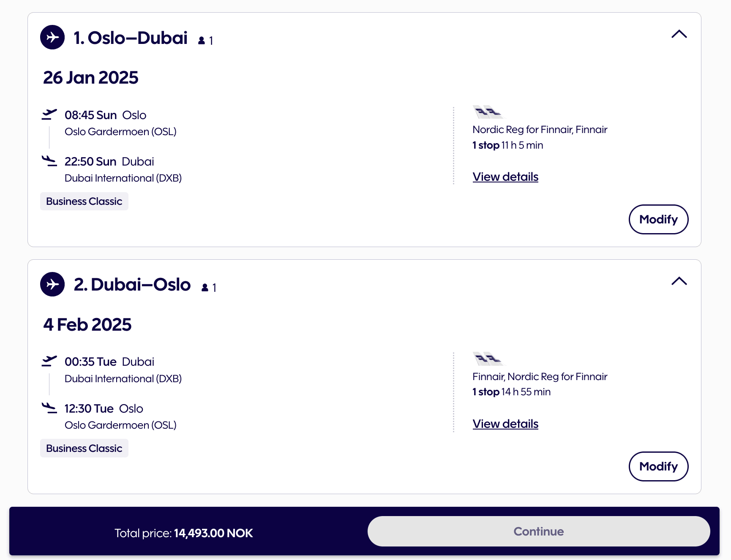
Task: Click Business Classic tag on outbound flight
Action: [x=84, y=201]
